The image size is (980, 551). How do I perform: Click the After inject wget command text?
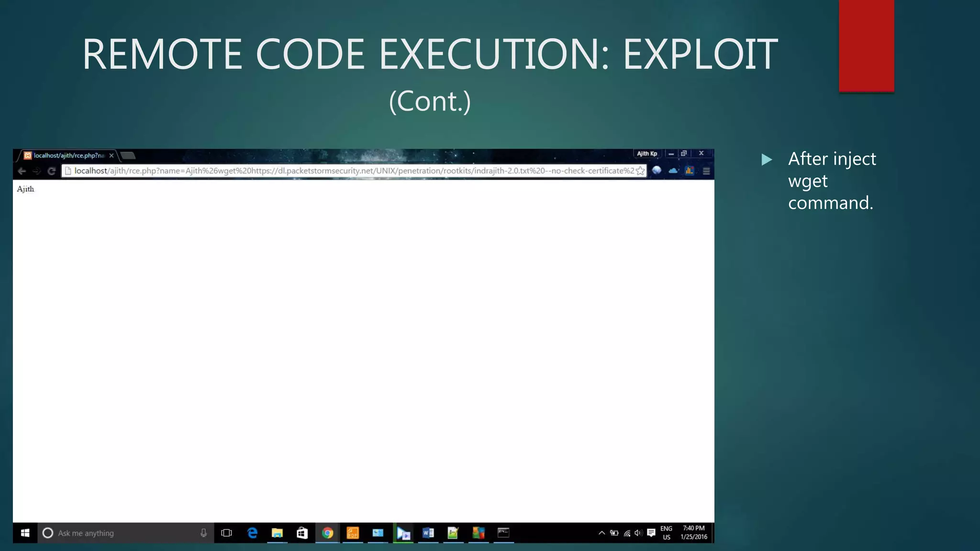tap(832, 181)
